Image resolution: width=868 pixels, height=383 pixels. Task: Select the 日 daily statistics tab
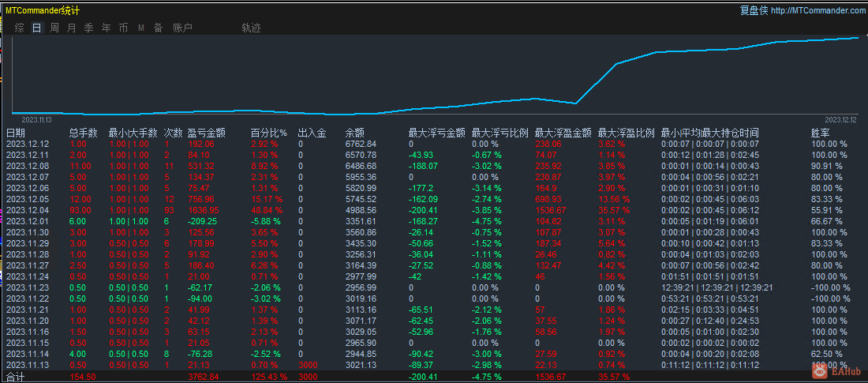pyautogui.click(x=37, y=28)
